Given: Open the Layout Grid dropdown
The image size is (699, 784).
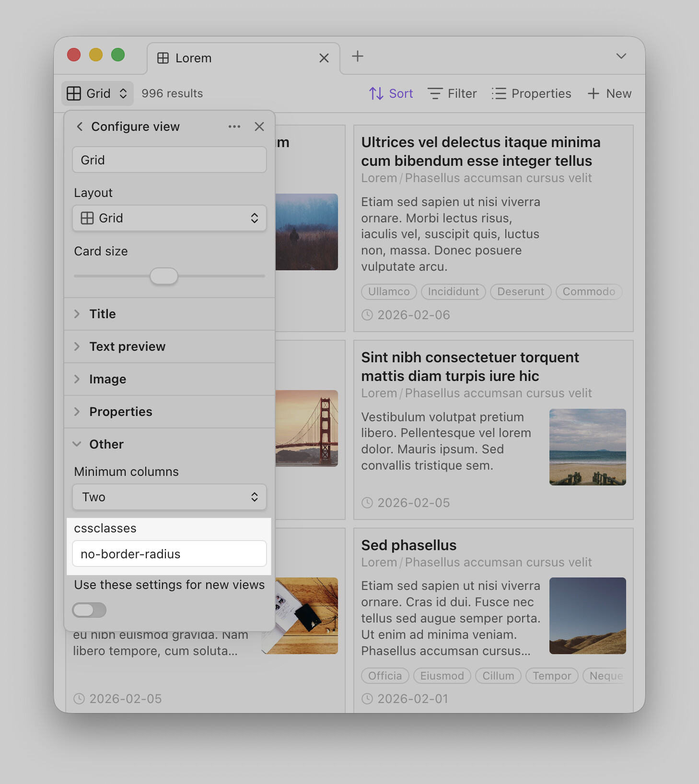Looking at the screenshot, I should coord(169,219).
